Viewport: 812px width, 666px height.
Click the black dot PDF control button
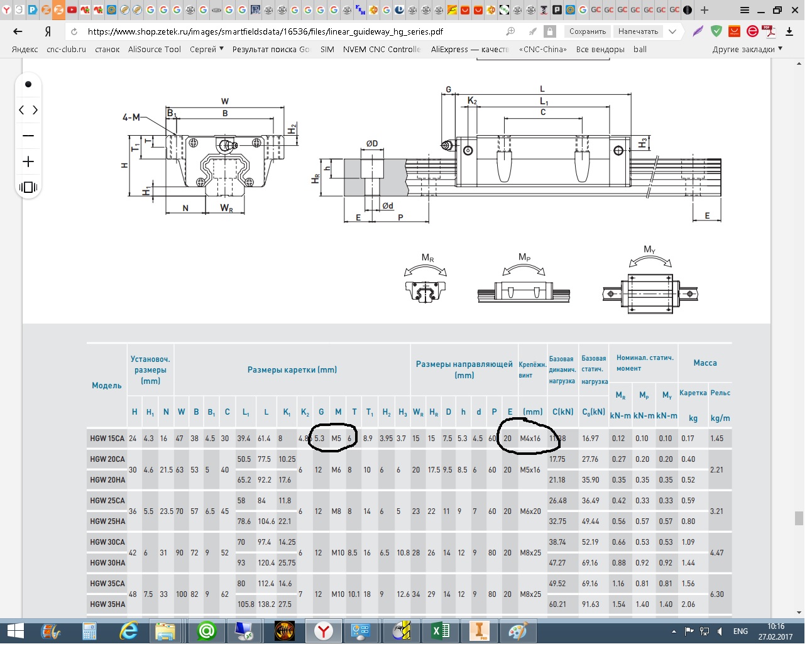28,84
